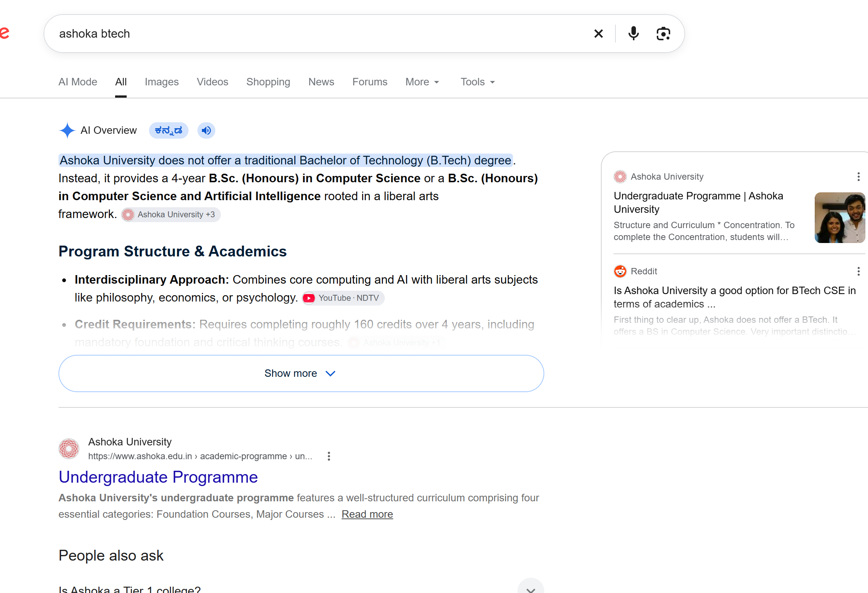Screen dimensions: 868x593
Task: Click the 'Program Structure & Academics' heading
Action: tap(172, 252)
